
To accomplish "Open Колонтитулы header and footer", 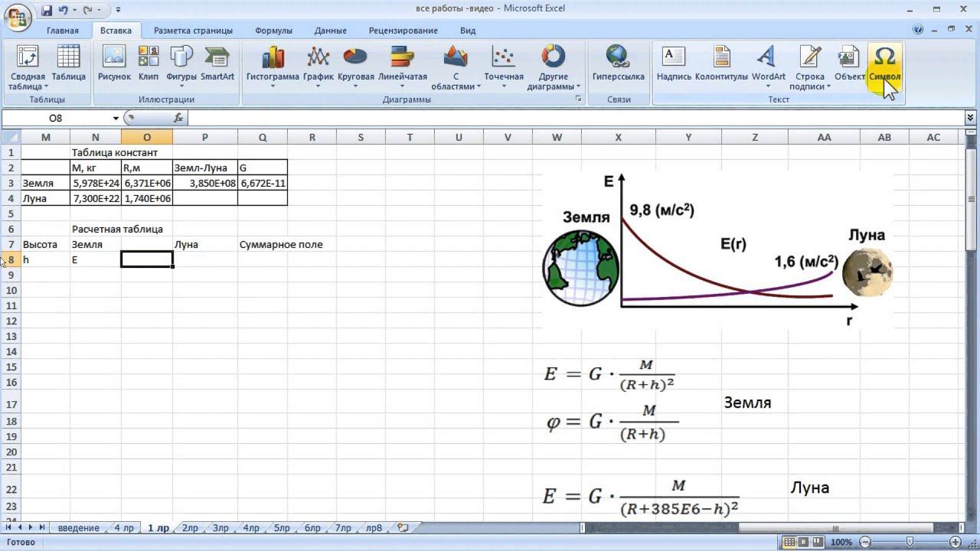I will pyautogui.click(x=721, y=63).
